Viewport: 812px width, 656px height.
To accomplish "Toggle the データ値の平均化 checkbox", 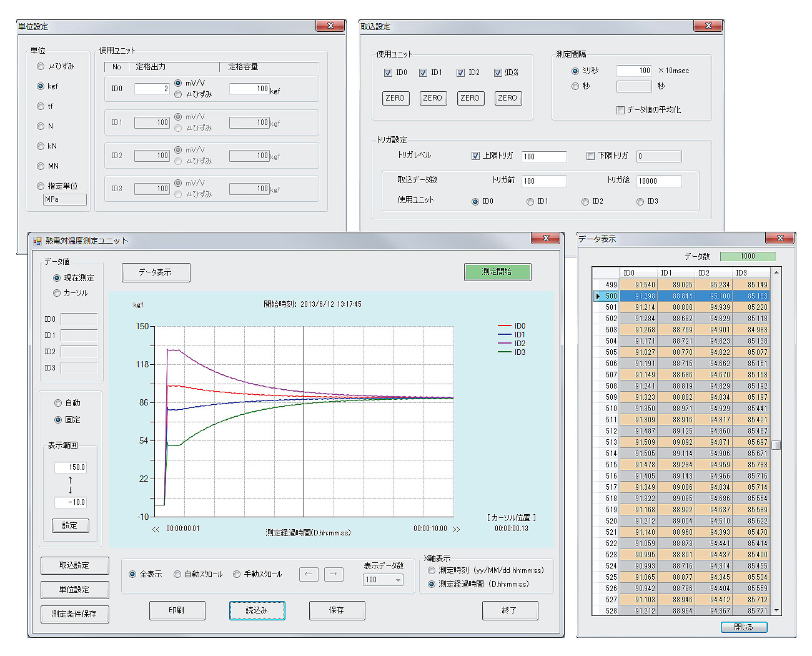I will point(620,110).
